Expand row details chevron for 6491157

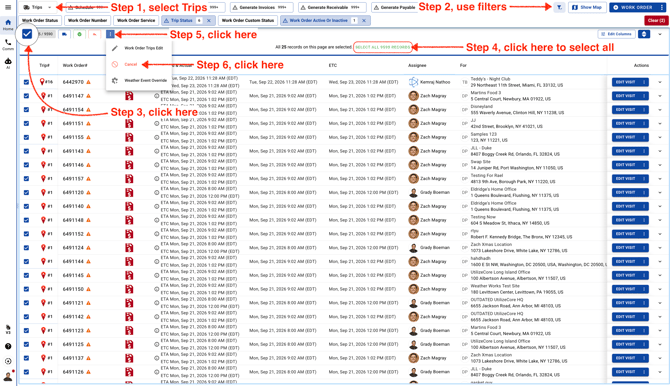point(660,179)
